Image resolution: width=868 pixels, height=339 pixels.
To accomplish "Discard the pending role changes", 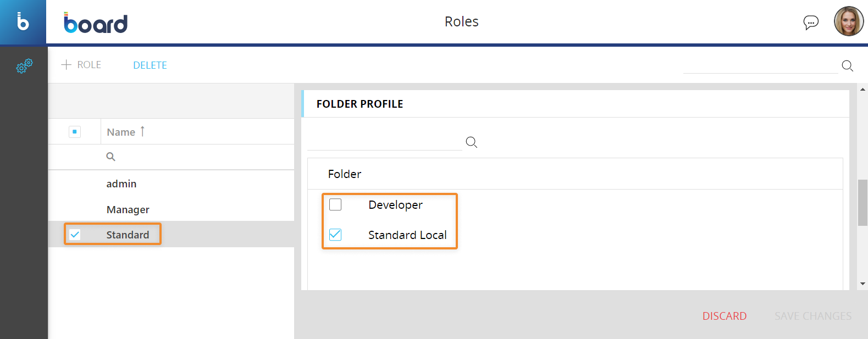I will coord(724,316).
